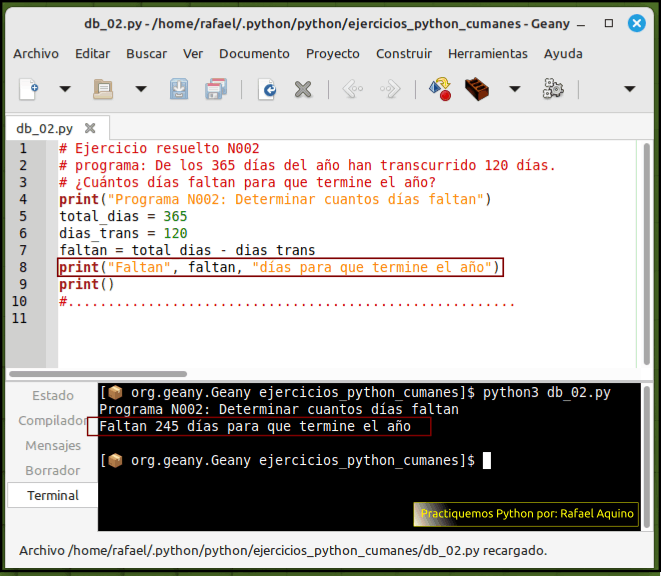Click the Save All icon
661x576 pixels.
(x=216, y=89)
